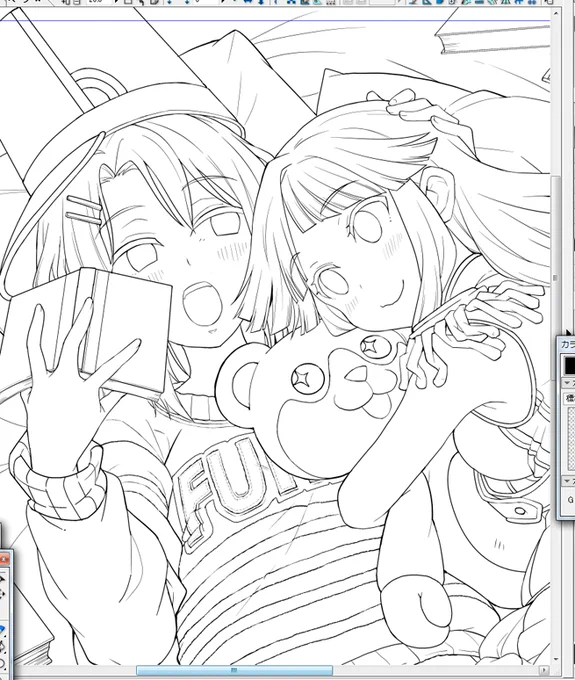575x680 pixels.
Task: Select the blue pen tool in the tool palette
Action: (3, 630)
